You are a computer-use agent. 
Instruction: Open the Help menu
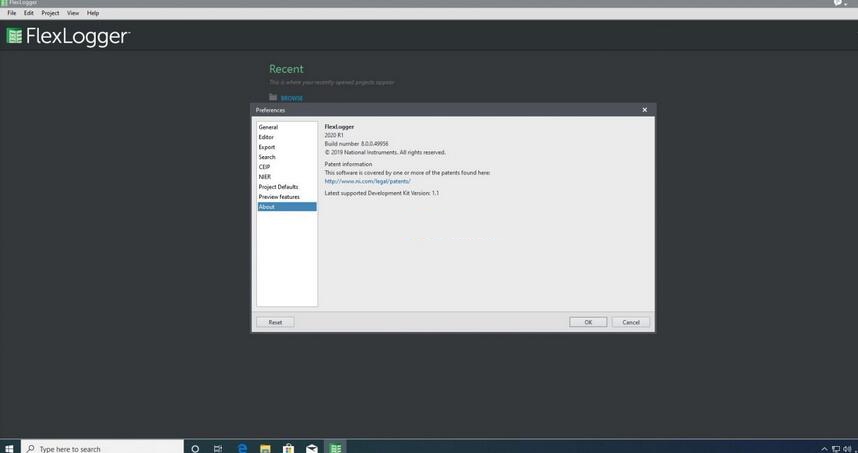coord(93,13)
